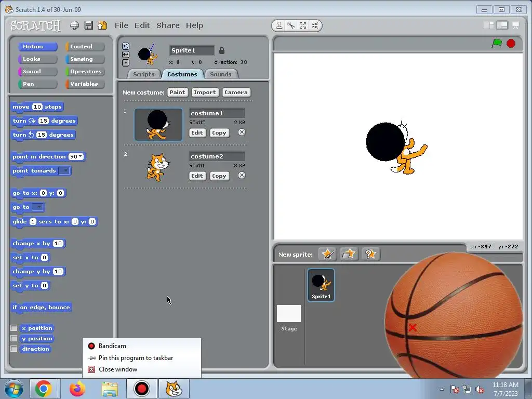Click the green flag to start
The width and height of the screenshot is (532, 399).
[497, 44]
